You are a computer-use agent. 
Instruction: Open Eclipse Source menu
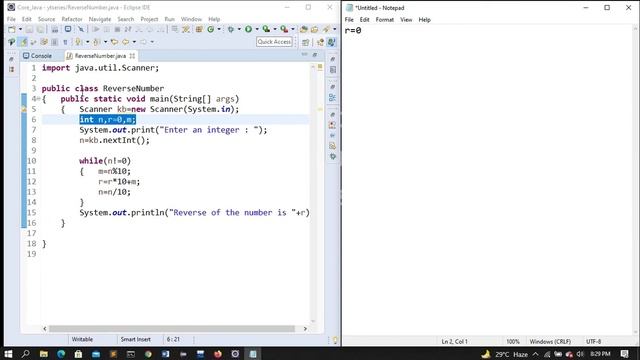47,19
